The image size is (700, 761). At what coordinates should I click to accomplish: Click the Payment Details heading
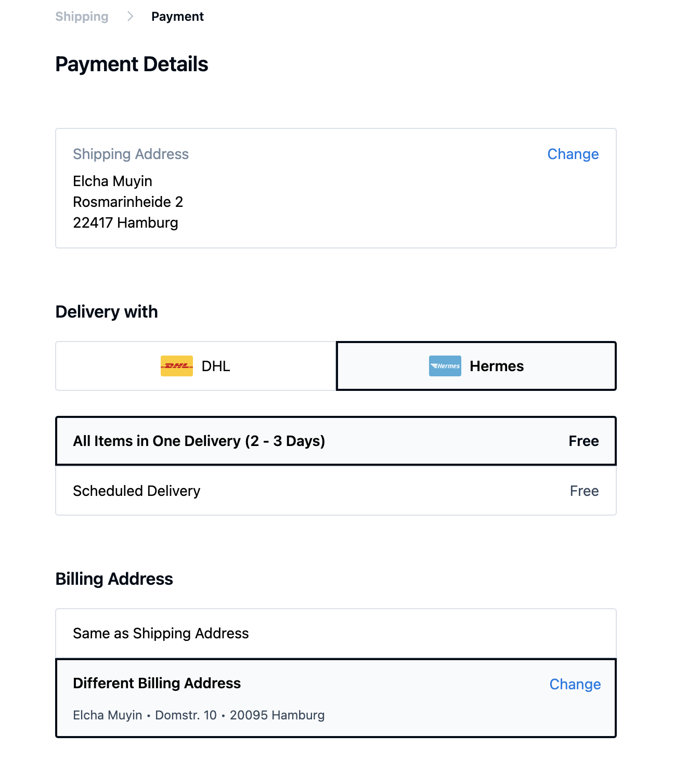coord(132,64)
